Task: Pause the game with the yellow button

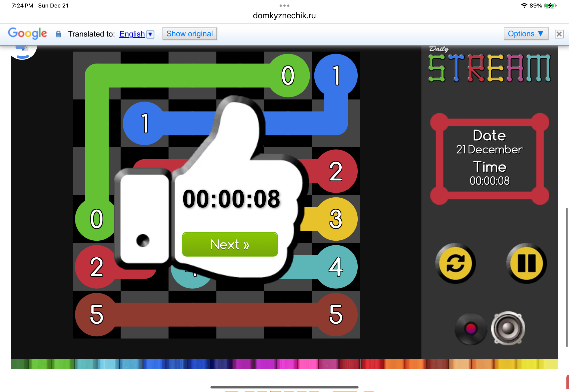Action: pos(526,263)
